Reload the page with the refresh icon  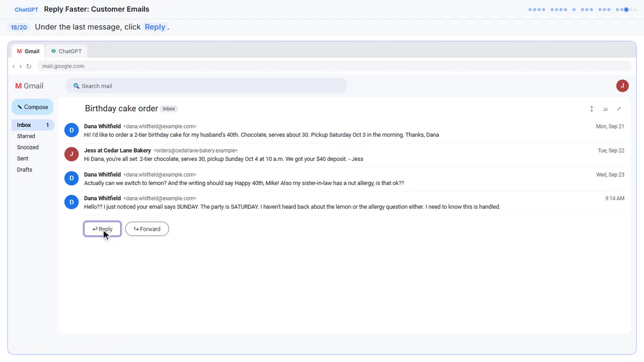click(29, 66)
